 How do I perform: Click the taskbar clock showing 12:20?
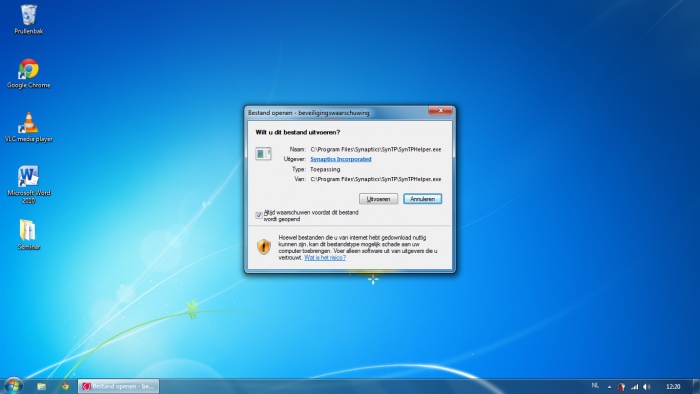(x=673, y=387)
